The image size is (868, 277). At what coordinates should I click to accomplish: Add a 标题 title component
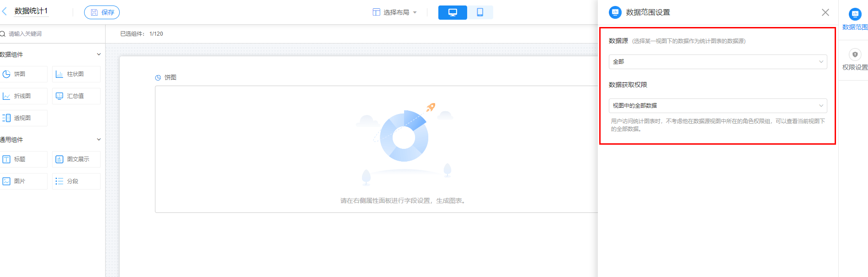tap(23, 159)
